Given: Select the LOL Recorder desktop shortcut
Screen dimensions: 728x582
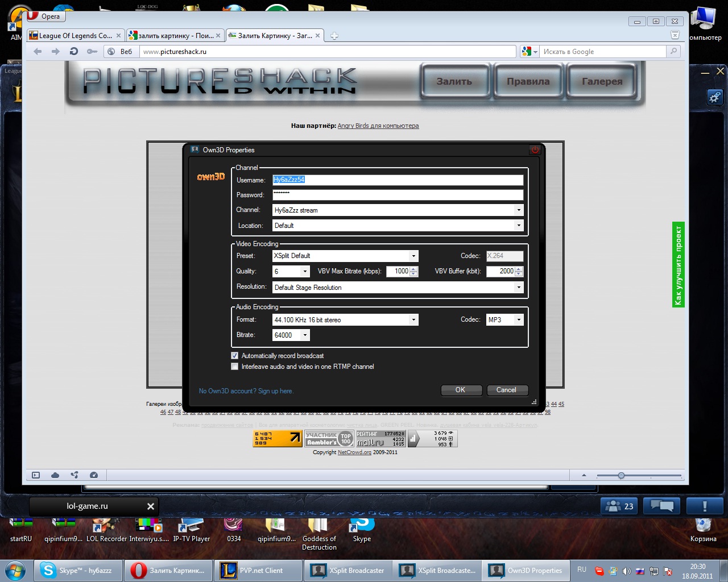Looking at the screenshot, I should pos(106,530).
